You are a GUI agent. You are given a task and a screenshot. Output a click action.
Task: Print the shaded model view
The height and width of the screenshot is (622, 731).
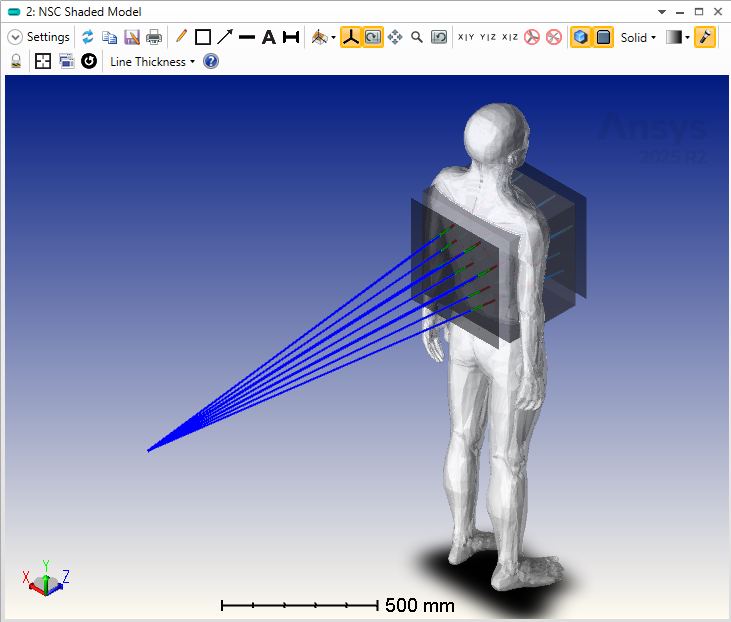click(154, 37)
